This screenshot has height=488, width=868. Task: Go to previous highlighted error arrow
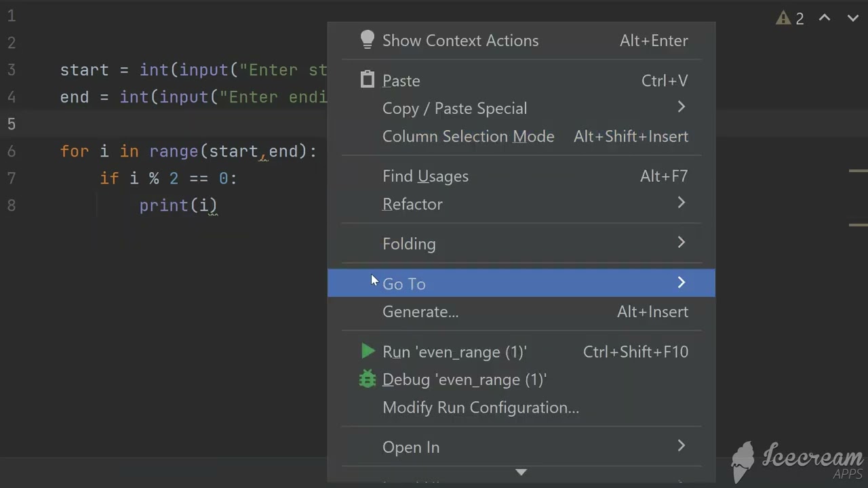[825, 18]
